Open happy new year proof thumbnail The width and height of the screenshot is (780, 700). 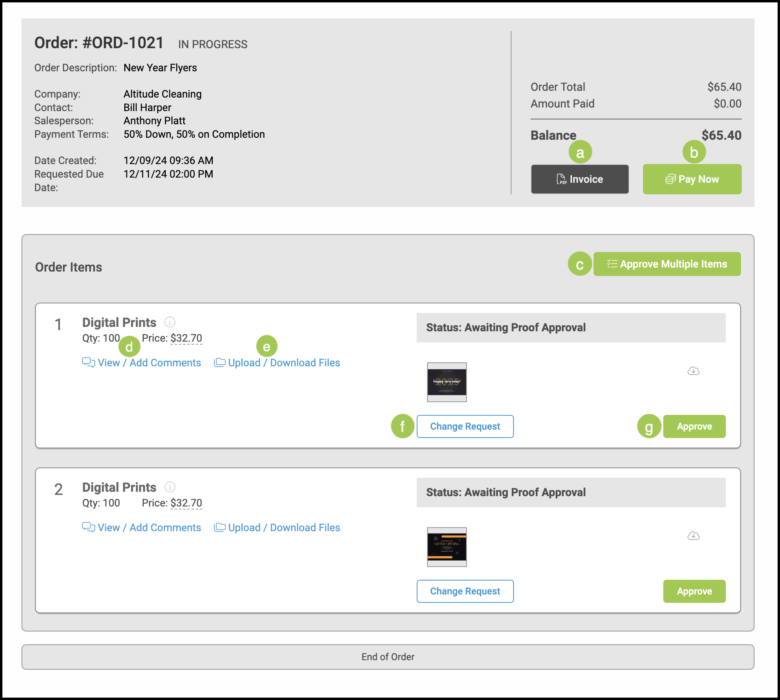(x=447, y=382)
